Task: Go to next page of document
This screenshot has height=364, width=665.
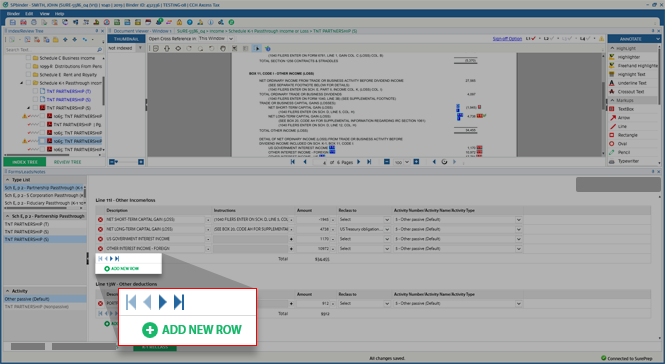Action: pos(359,162)
